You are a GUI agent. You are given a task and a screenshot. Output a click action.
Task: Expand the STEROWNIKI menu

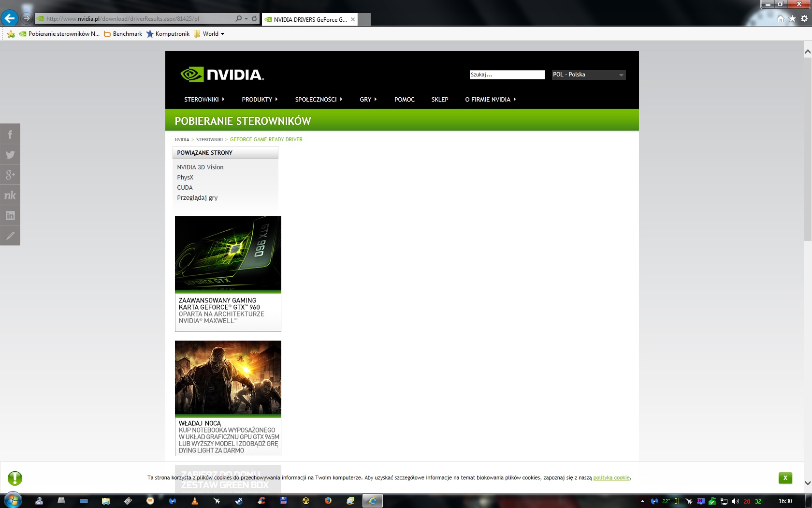pos(204,99)
